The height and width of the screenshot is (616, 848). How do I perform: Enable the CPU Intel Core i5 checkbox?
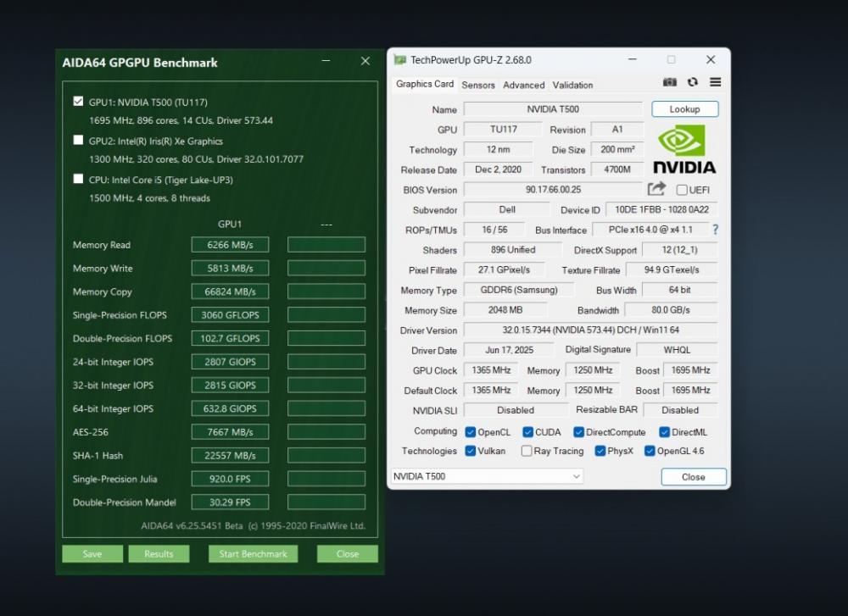[79, 180]
